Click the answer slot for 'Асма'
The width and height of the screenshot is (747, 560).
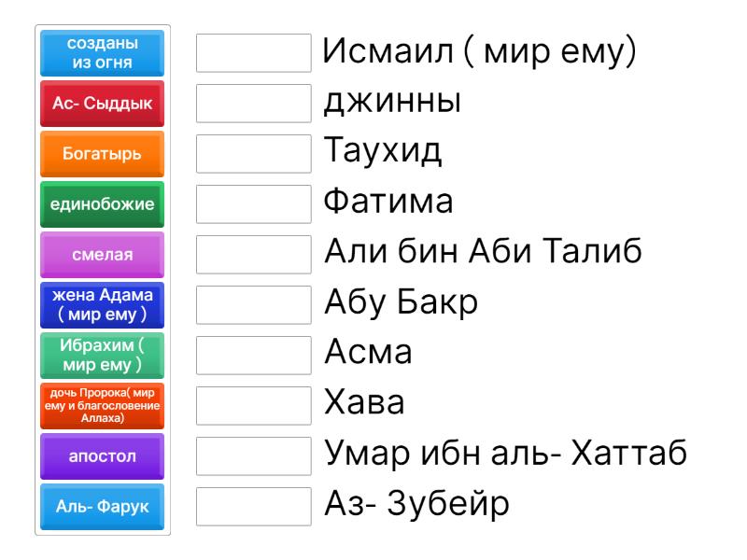[x=254, y=356]
